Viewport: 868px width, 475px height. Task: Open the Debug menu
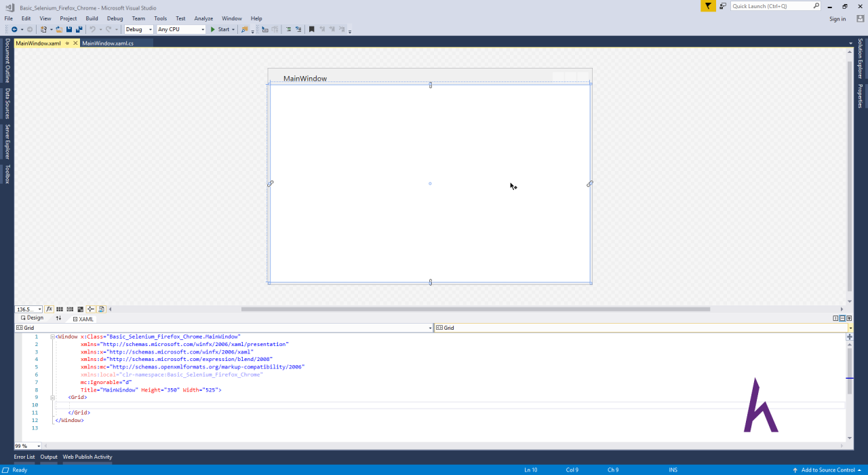[115, 18]
